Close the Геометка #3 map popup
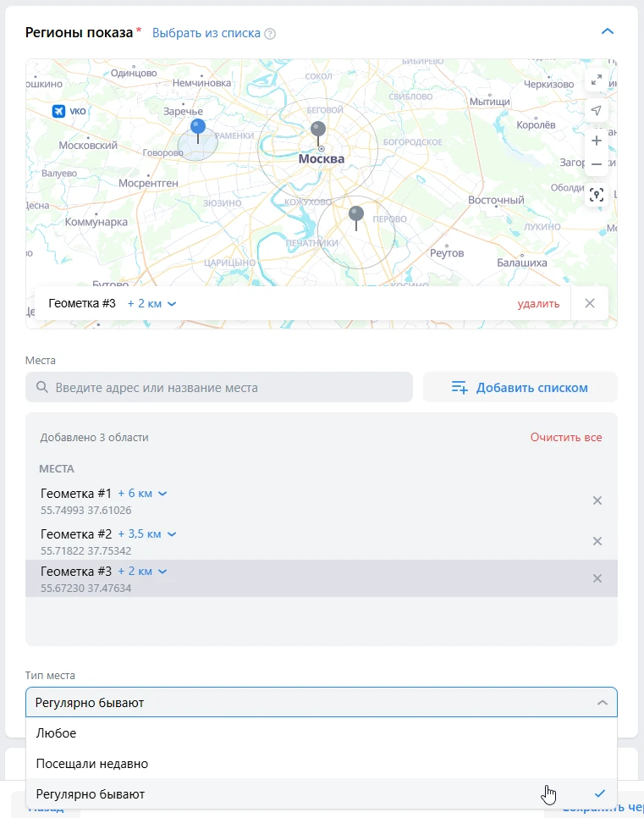Screen dimensions: 644x818 pos(590,303)
